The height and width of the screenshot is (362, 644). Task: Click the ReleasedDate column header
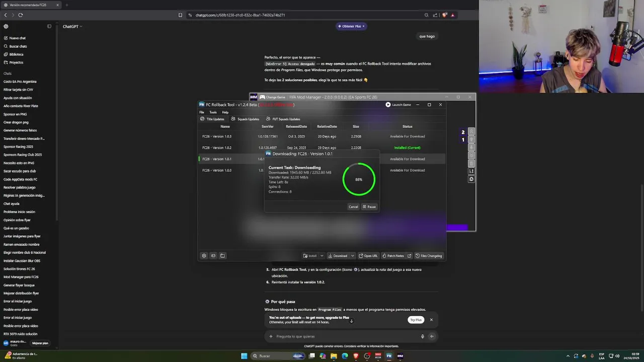(296, 126)
